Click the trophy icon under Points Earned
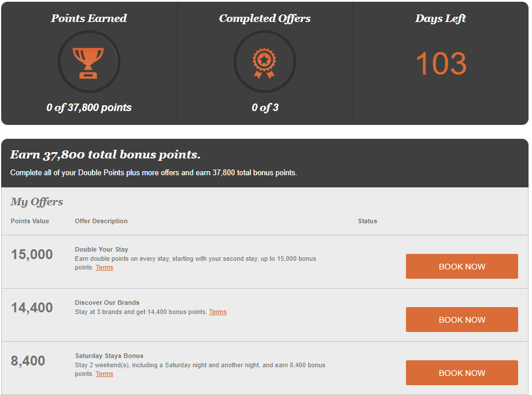Viewport: 532px width, 395px height. pos(88,63)
